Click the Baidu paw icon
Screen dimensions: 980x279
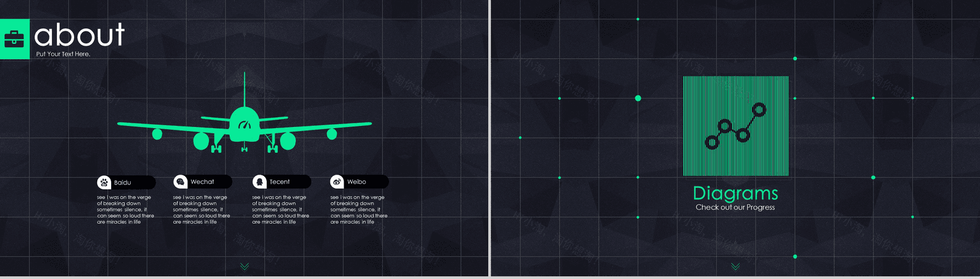click(x=104, y=182)
